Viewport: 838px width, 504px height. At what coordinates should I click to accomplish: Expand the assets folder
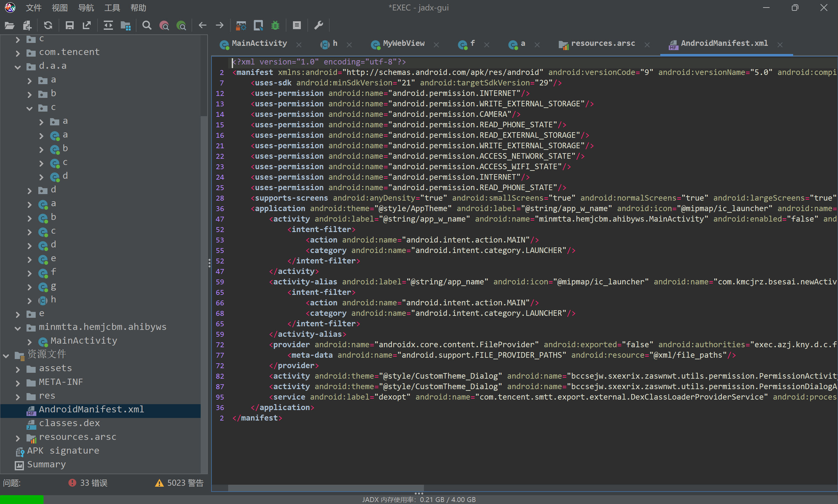[18, 369]
